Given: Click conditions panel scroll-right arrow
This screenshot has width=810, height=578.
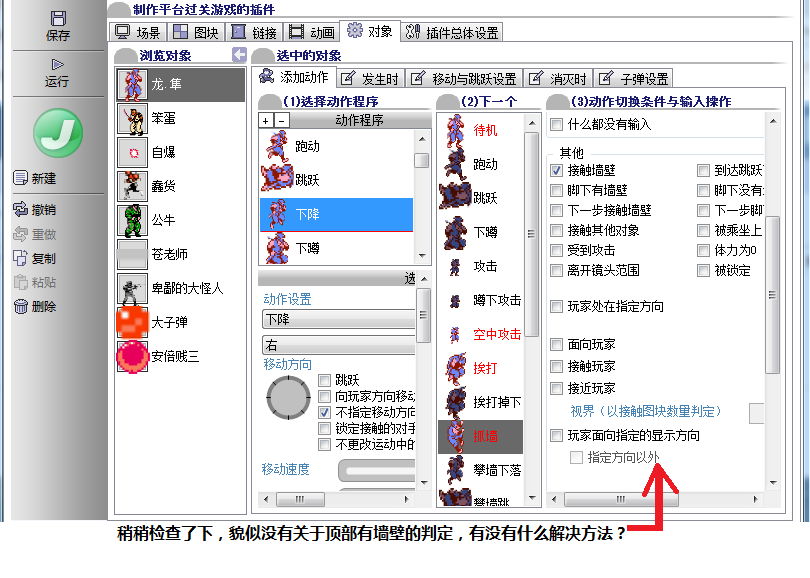Looking at the screenshot, I should tap(755, 499).
